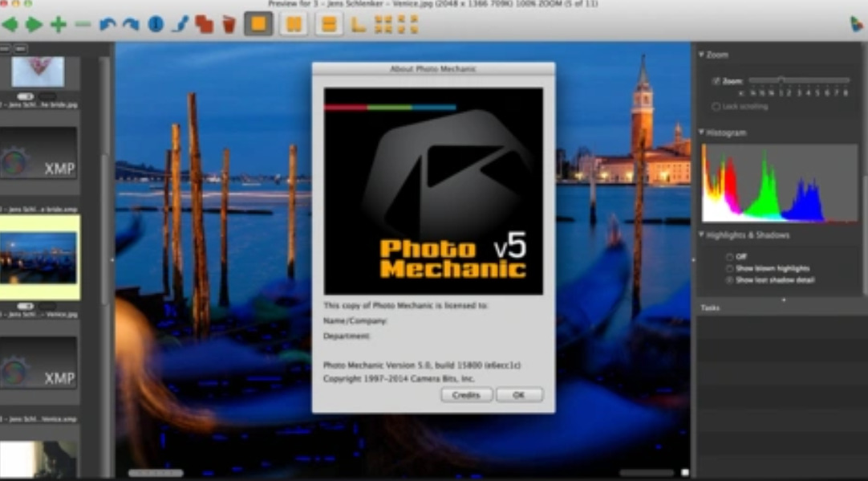Click the colorful app logo in toolbar corner
868x481 pixels.
click(x=858, y=24)
